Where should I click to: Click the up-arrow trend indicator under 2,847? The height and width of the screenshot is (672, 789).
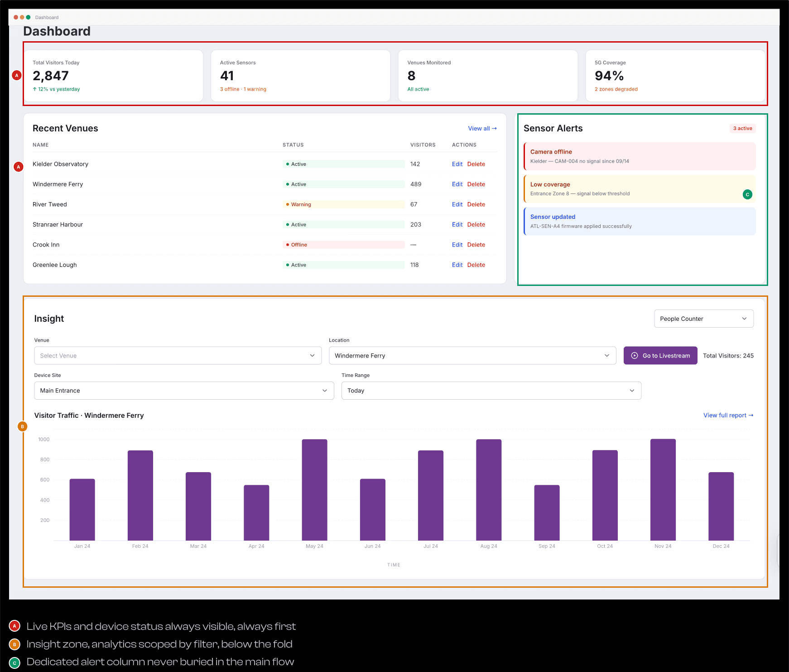pos(34,89)
